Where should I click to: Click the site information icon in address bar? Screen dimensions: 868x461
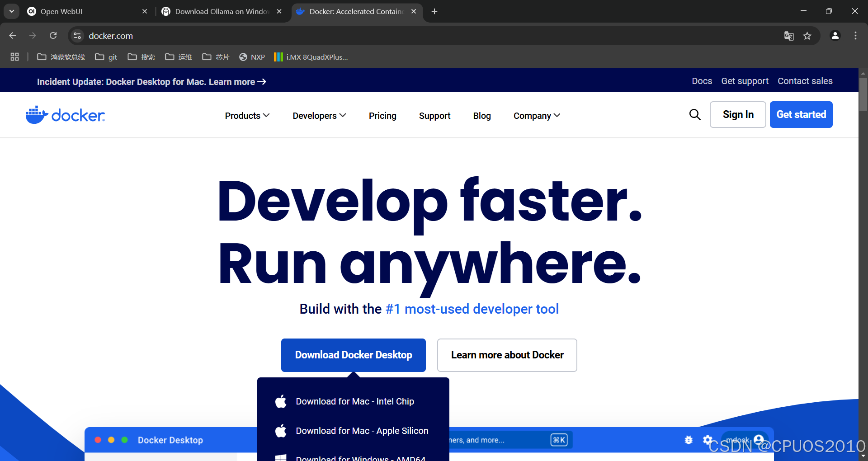(x=77, y=36)
